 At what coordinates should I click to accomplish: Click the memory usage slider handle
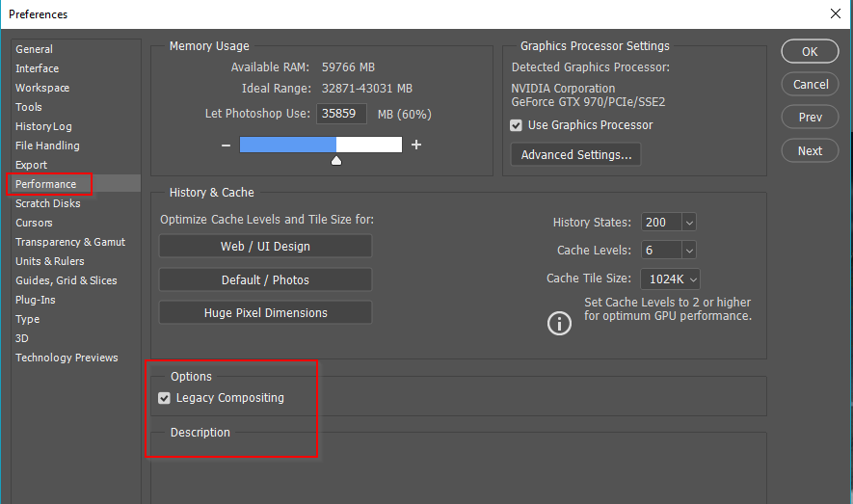pyautogui.click(x=336, y=160)
